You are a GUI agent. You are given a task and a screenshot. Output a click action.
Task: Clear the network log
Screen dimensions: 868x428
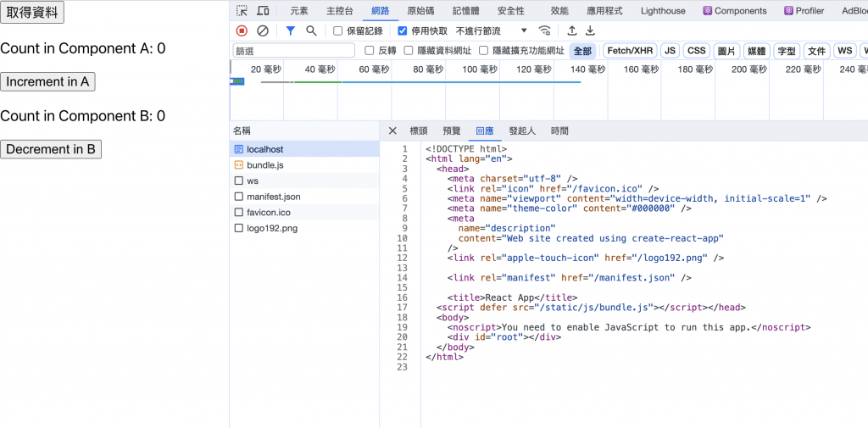tap(263, 31)
